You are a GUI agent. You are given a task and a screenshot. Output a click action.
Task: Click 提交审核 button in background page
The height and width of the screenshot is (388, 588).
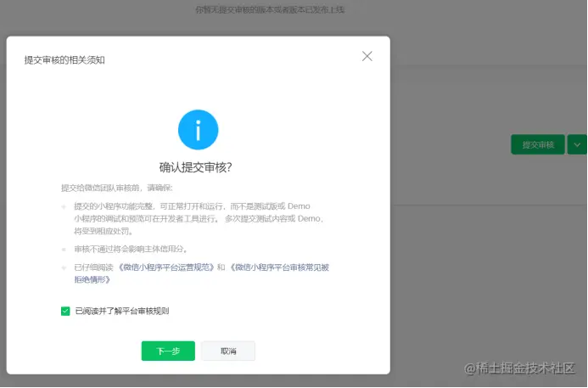click(x=538, y=144)
